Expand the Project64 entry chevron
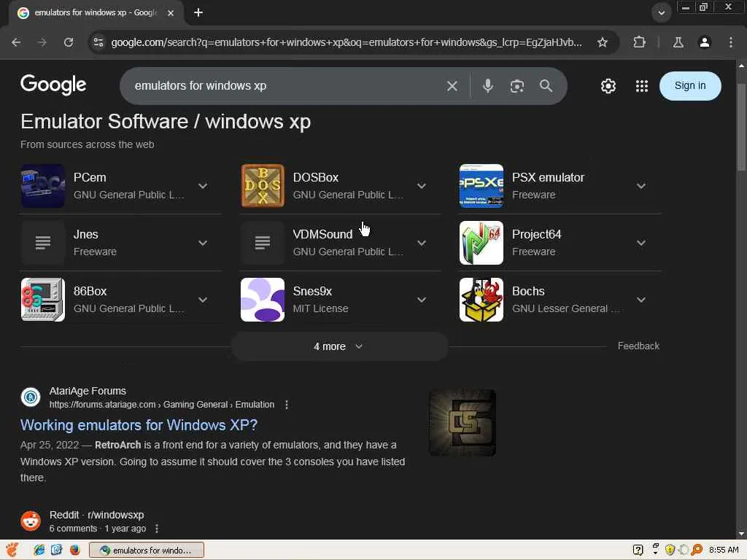 pyautogui.click(x=641, y=243)
